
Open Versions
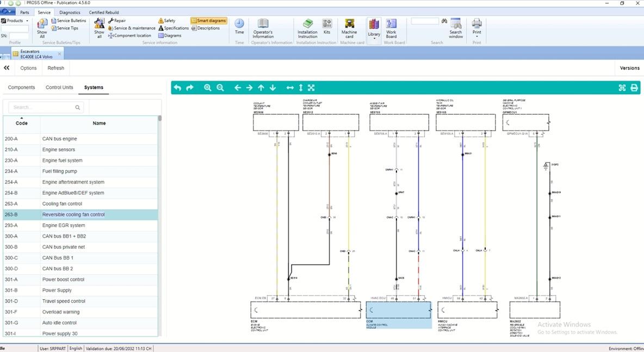630,68
